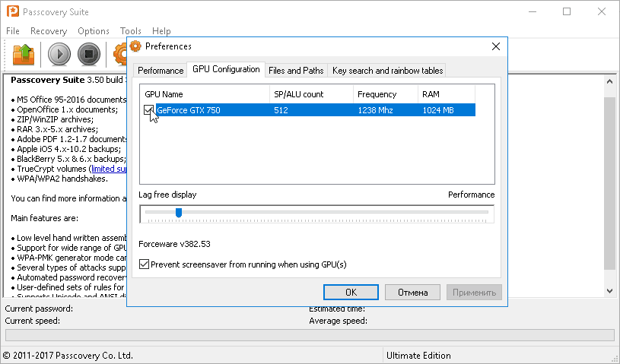Screen dimensions: 620x364
Task: Click the Open file toolbar icon
Action: [24, 54]
